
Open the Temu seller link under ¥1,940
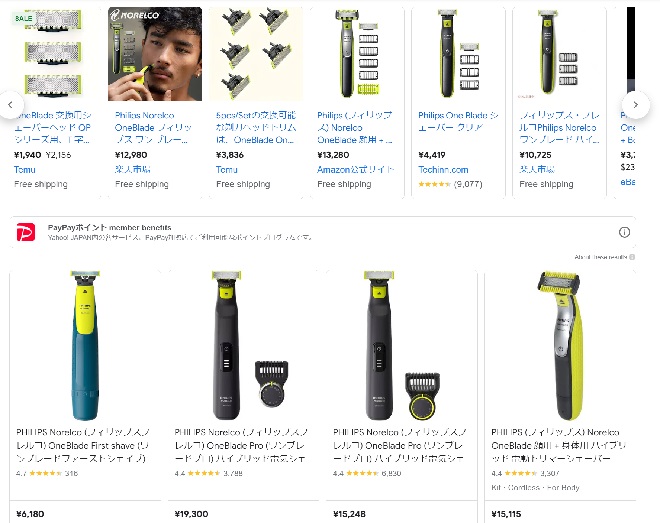tap(24, 170)
